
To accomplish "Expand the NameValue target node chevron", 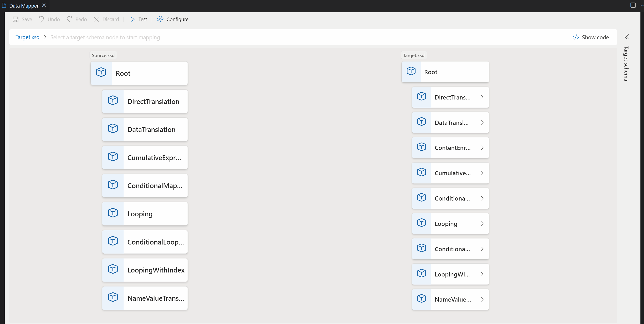I will tap(483, 299).
